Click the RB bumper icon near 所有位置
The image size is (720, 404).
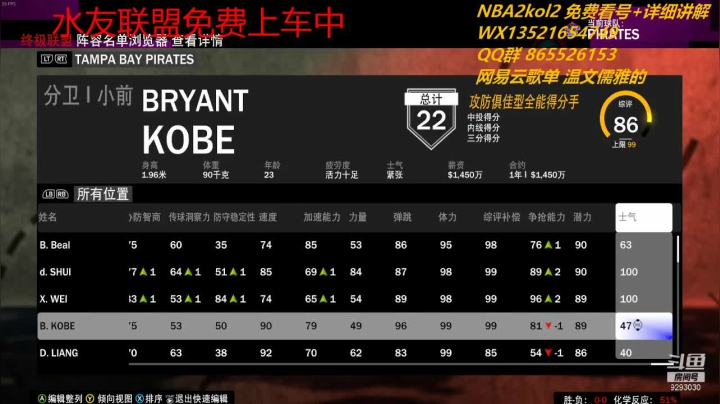click(62, 194)
